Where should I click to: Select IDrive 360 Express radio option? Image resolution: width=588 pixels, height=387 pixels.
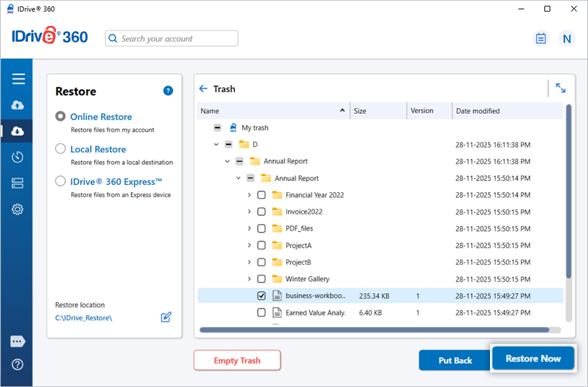pyautogui.click(x=61, y=182)
